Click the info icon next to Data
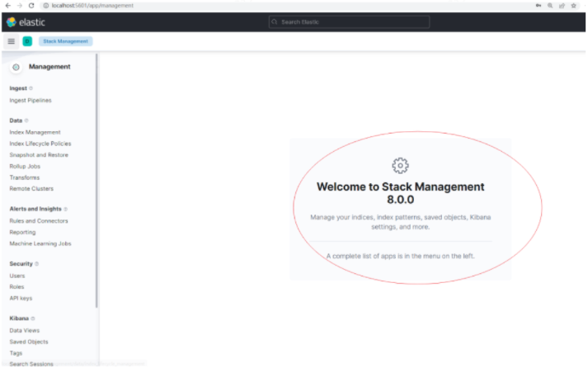Viewport: 588px width, 368px height. (x=26, y=120)
